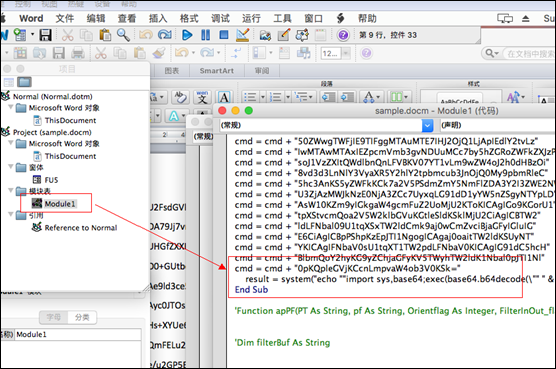Switch to the 分类 properties tab
The width and height of the screenshot is (556, 369).
(82, 317)
